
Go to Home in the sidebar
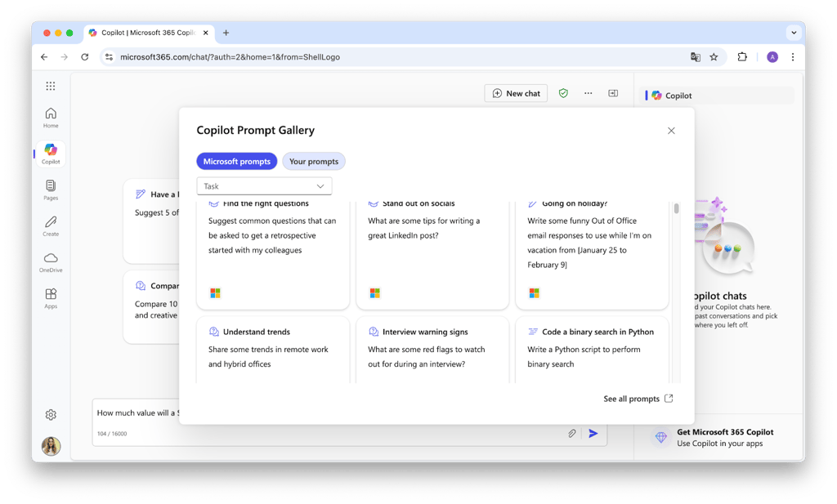(x=51, y=118)
